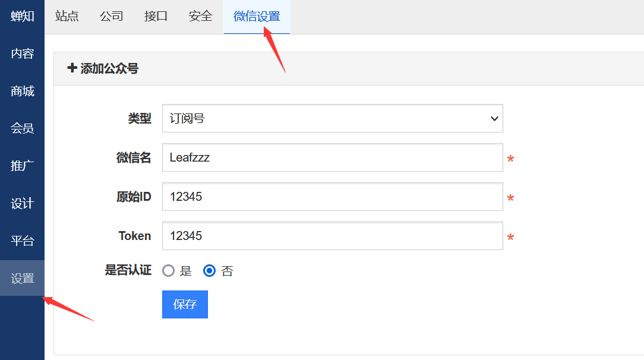Open the 推广 section in the sidebar
Viewport: 644px width, 360px height.
click(x=22, y=166)
